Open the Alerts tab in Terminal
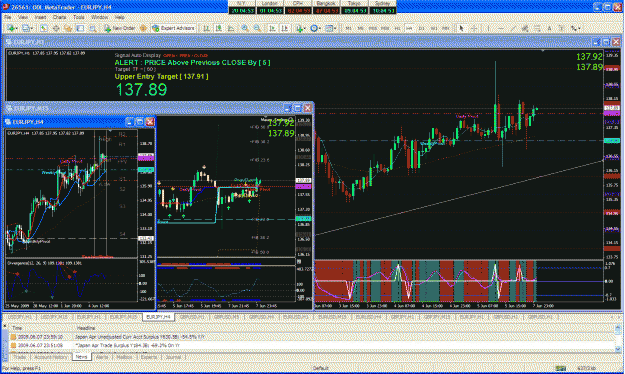625x374 pixels. [102, 357]
